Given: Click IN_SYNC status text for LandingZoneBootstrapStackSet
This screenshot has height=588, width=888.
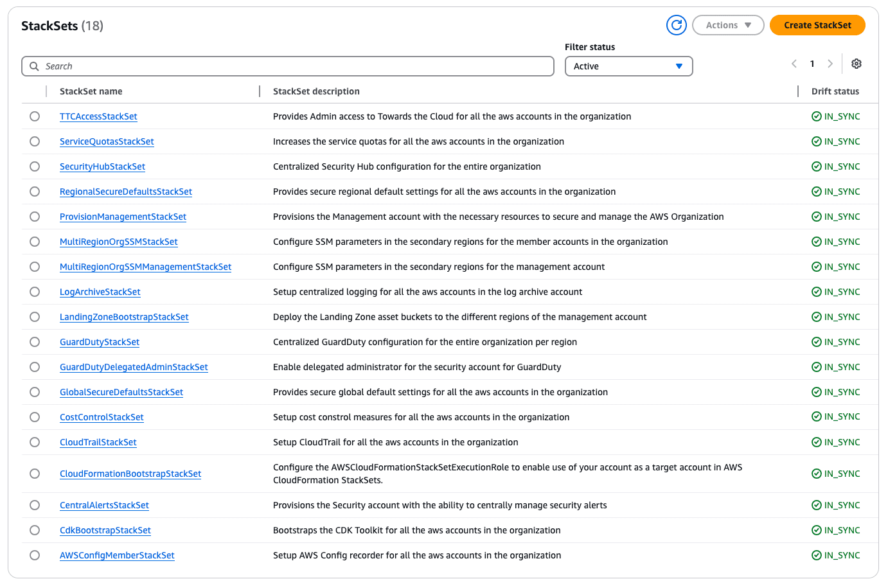Looking at the screenshot, I should point(842,317).
